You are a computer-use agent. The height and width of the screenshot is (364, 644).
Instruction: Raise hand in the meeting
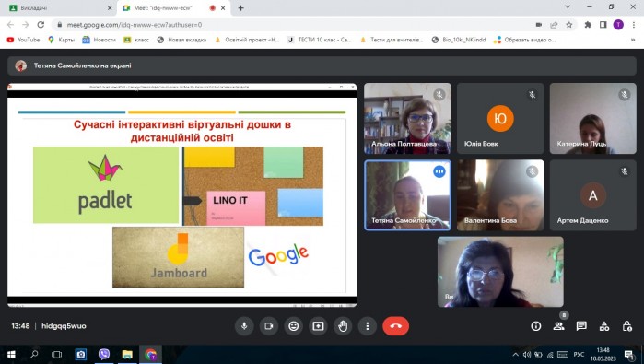click(343, 326)
